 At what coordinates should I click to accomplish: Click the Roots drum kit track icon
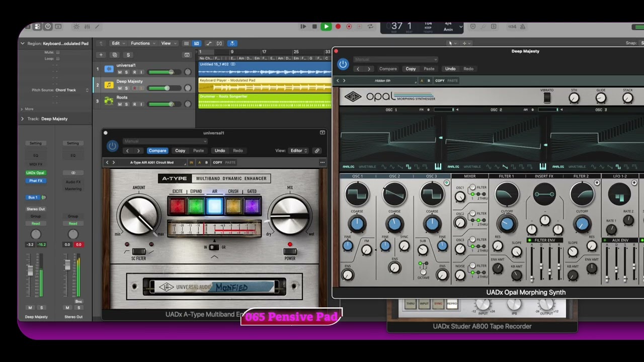click(109, 101)
